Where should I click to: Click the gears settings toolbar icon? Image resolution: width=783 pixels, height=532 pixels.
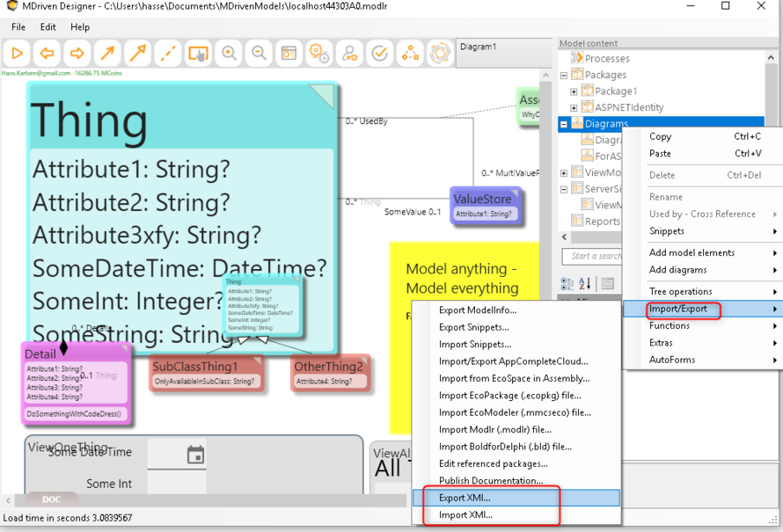pos(318,54)
